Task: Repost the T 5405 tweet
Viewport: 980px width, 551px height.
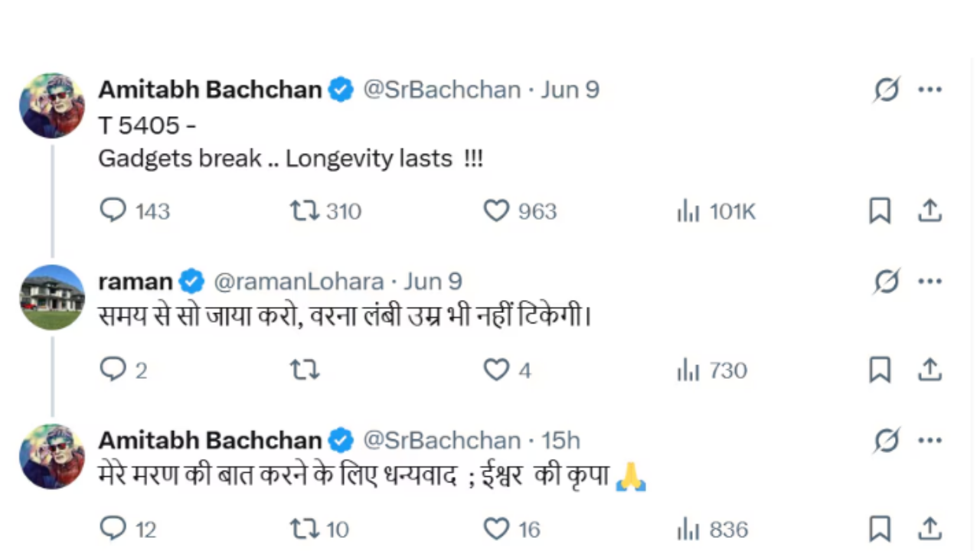Action: [305, 210]
